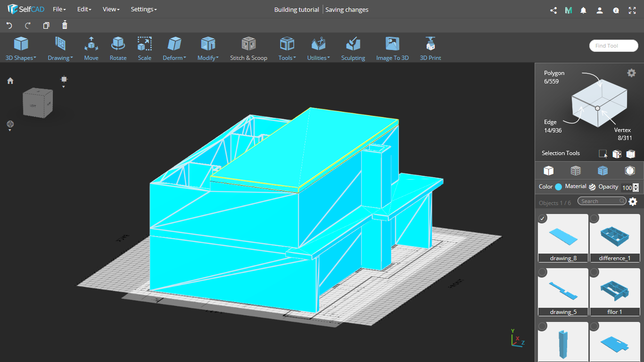Switch to transparent outline render mode
The height and width of the screenshot is (362, 644).
click(x=630, y=171)
